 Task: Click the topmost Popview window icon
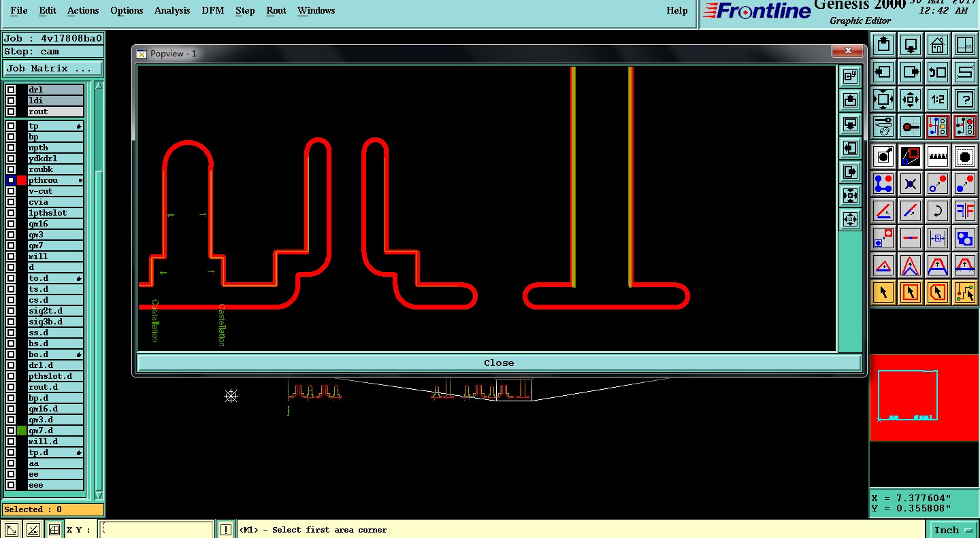click(850, 77)
